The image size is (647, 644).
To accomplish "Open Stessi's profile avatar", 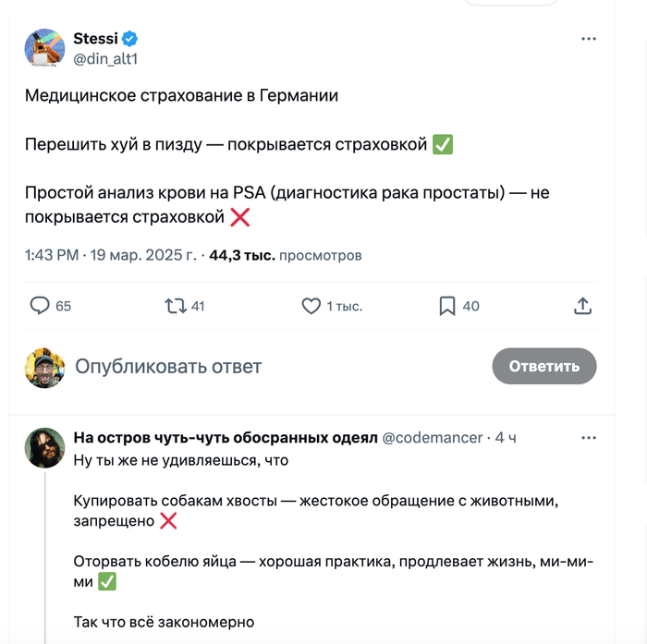I will pos(43,47).
